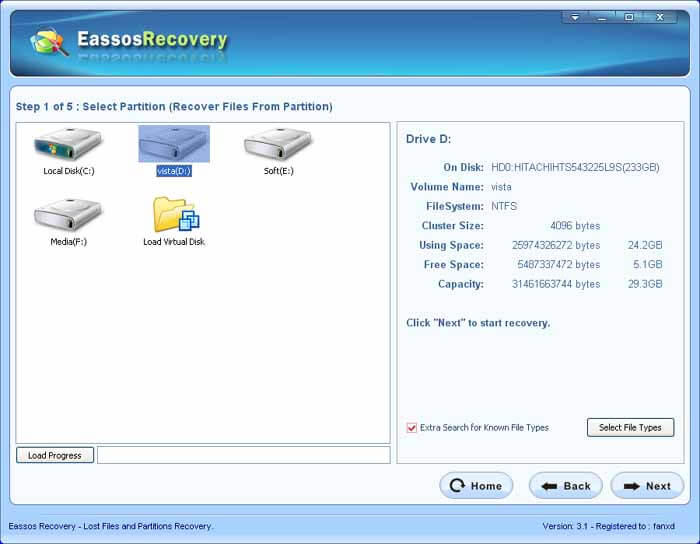Click free space value '5487337472 bytes'
Screen dimensions: 700x544
(558, 265)
